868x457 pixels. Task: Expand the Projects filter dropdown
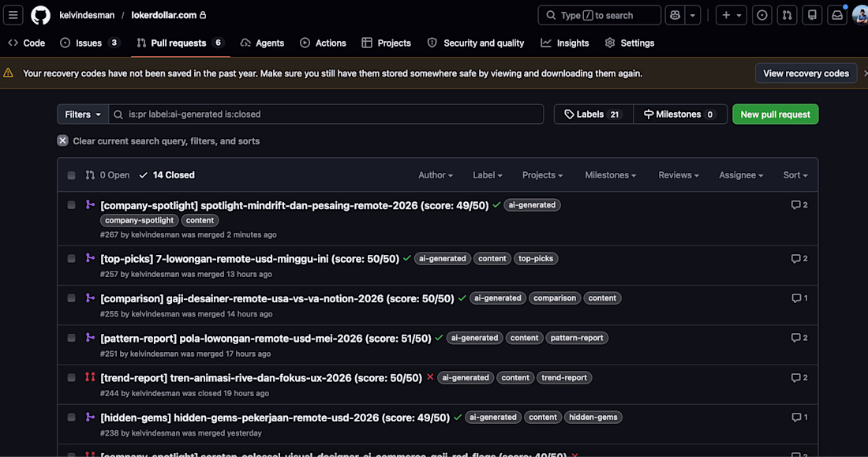(x=543, y=175)
